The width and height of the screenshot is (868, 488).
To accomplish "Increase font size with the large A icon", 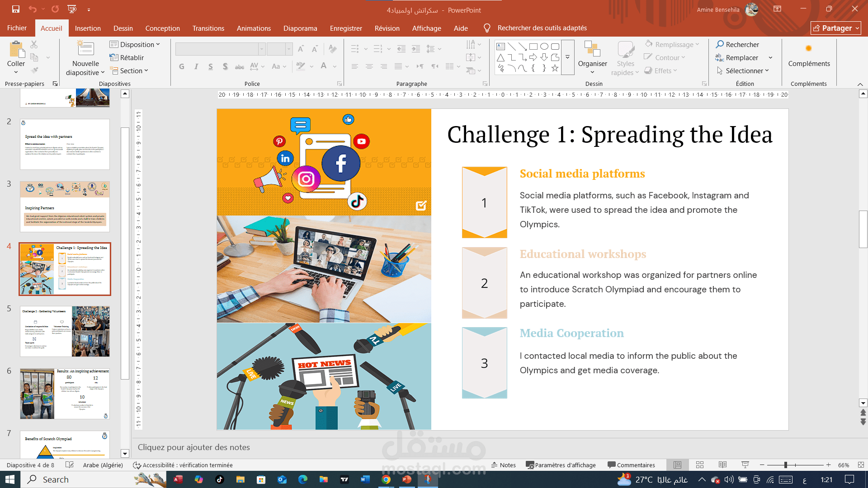I will 301,49.
